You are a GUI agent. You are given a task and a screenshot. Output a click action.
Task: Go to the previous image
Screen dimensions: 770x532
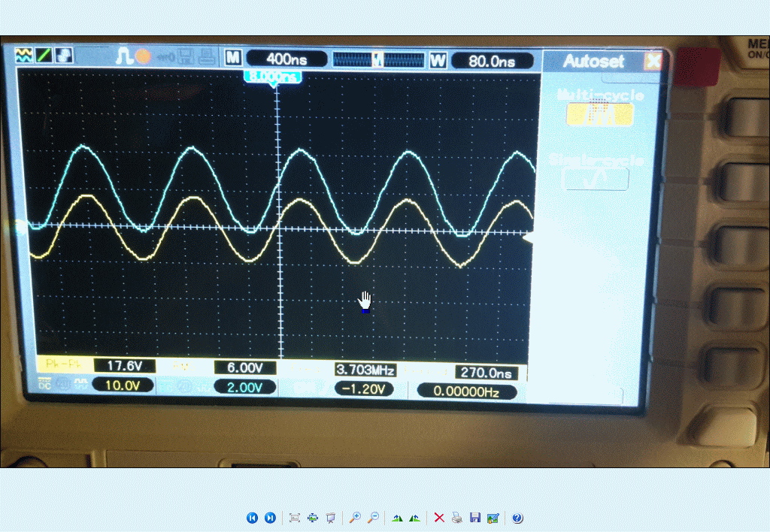252,518
